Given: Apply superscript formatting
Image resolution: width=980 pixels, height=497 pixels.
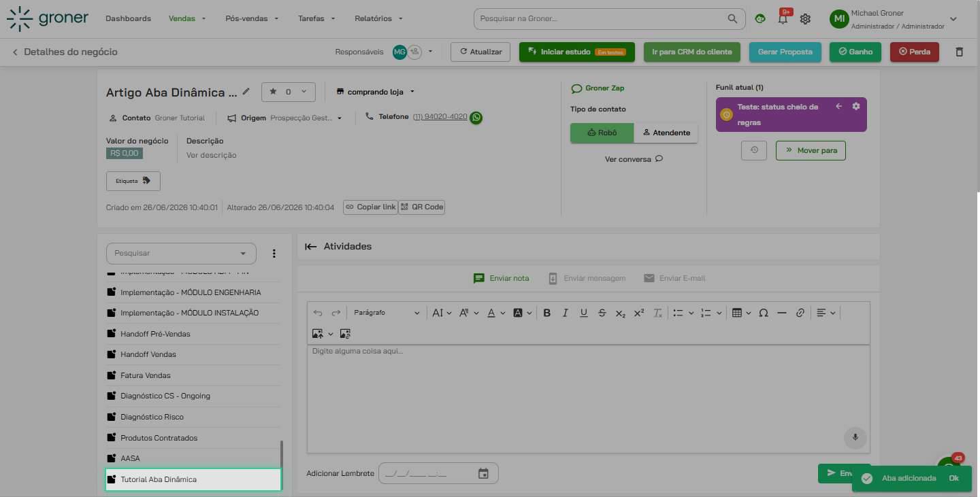Looking at the screenshot, I should 638,313.
